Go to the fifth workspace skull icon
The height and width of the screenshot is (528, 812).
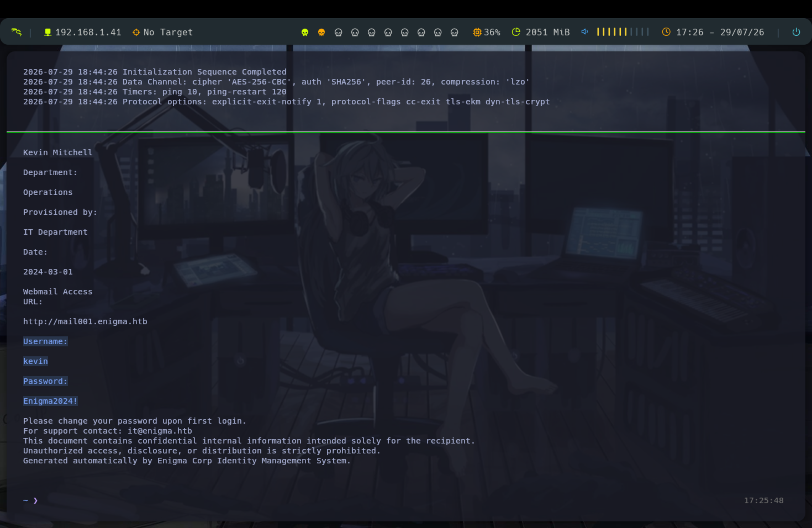point(371,32)
